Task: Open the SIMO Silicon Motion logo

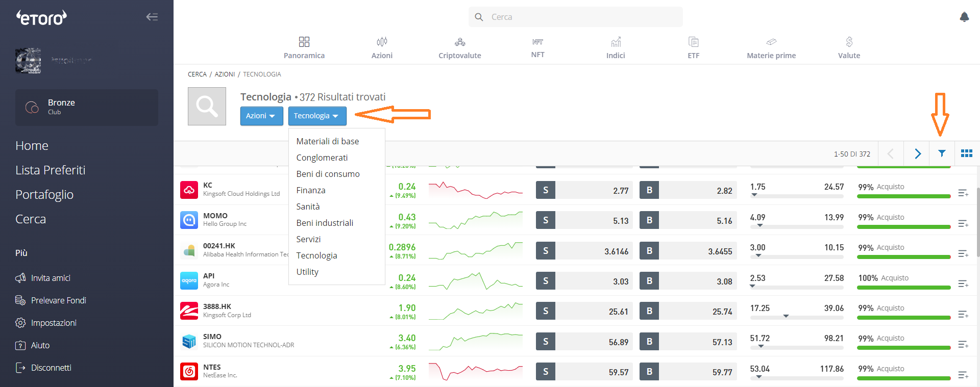Action: [x=189, y=341]
